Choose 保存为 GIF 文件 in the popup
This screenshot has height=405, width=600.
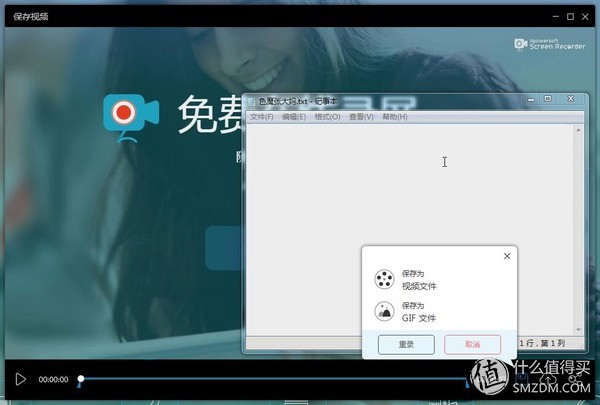click(406, 312)
